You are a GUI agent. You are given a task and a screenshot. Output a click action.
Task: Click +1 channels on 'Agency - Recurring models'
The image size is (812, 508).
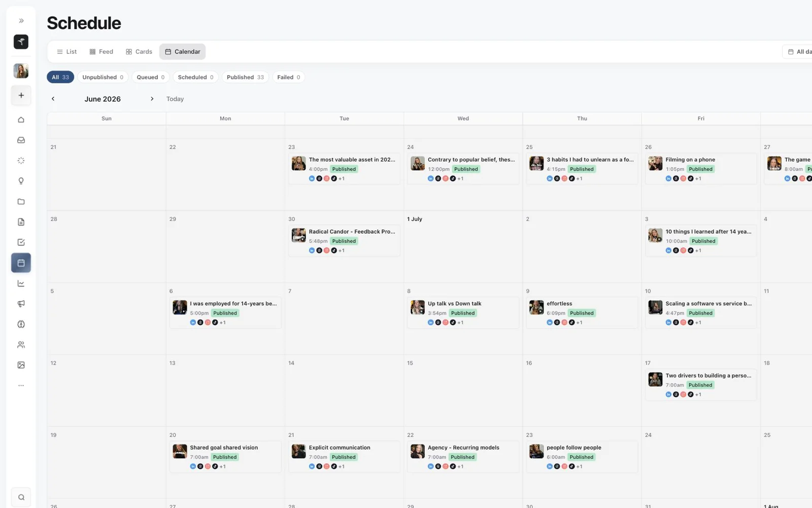click(x=460, y=466)
